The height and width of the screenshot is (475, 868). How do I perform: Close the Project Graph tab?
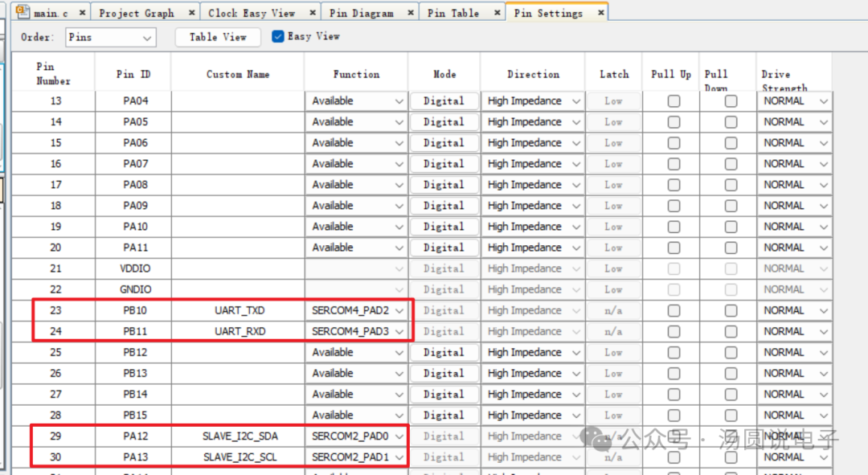point(191,12)
